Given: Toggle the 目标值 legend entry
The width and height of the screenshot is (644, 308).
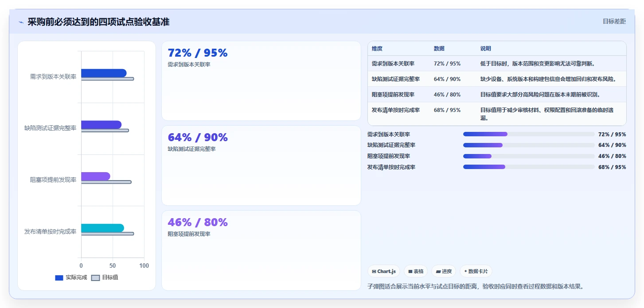Looking at the screenshot, I should (x=105, y=277).
